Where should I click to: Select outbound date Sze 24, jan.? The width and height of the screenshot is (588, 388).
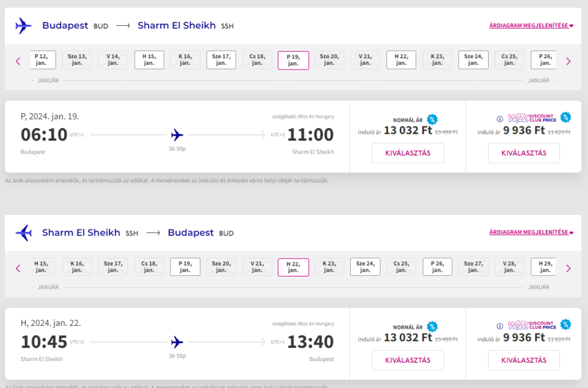point(473,60)
